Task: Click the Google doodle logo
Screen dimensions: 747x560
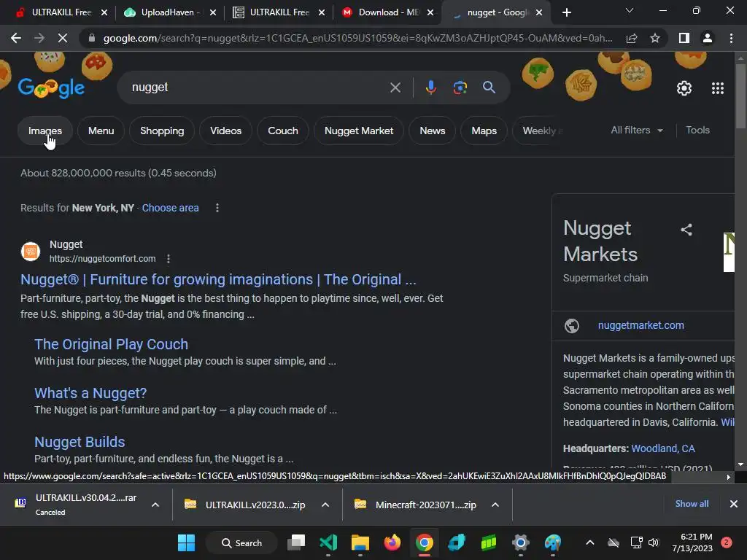Action: 52,87
